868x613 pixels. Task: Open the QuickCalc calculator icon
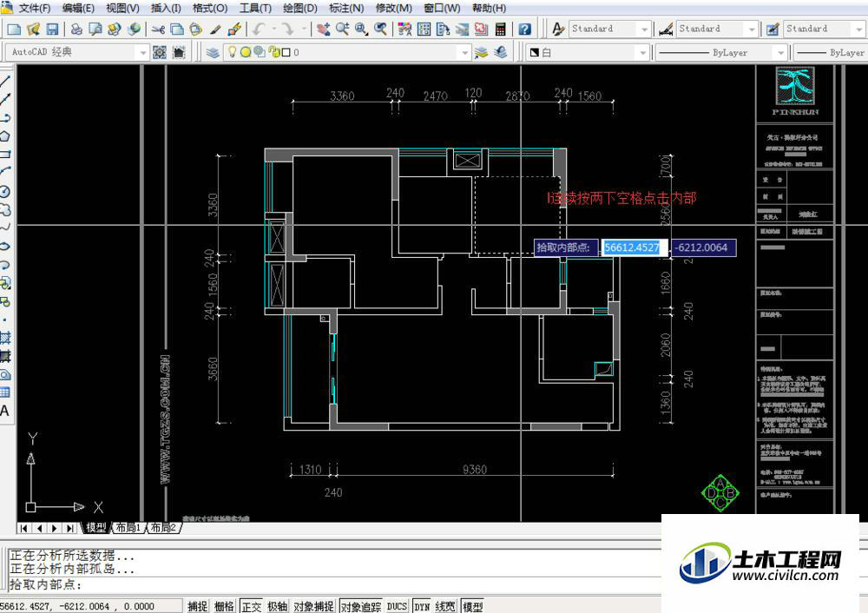(501, 29)
